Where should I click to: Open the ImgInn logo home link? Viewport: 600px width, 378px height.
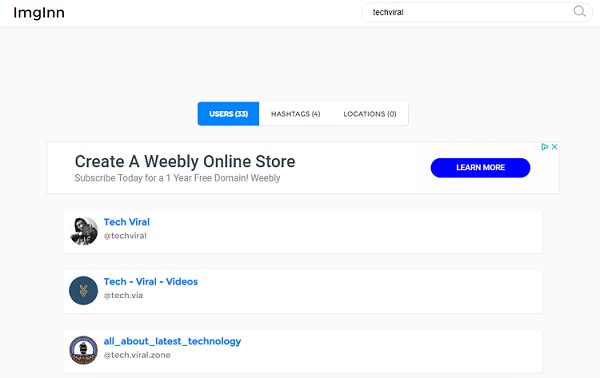(39, 13)
